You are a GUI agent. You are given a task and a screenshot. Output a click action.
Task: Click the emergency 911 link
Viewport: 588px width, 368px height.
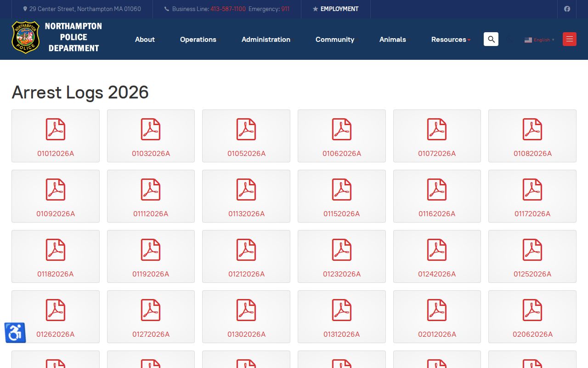coord(285,9)
